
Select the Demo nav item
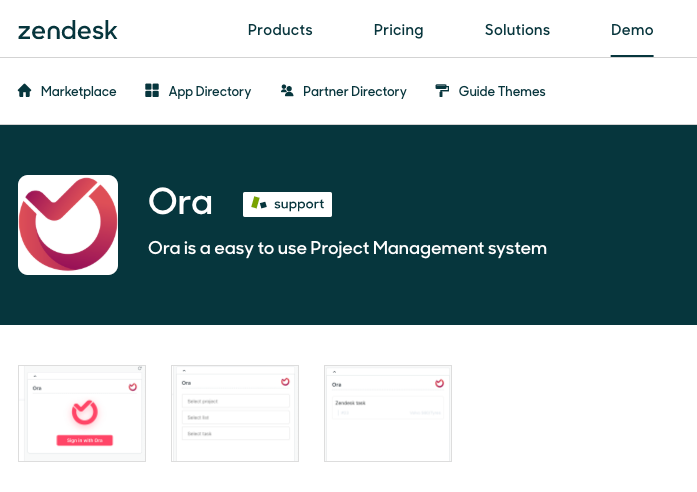point(632,30)
